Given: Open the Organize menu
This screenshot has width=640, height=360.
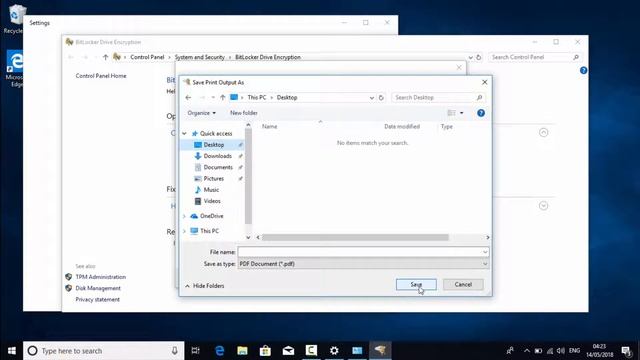Looking at the screenshot, I should click(x=202, y=113).
